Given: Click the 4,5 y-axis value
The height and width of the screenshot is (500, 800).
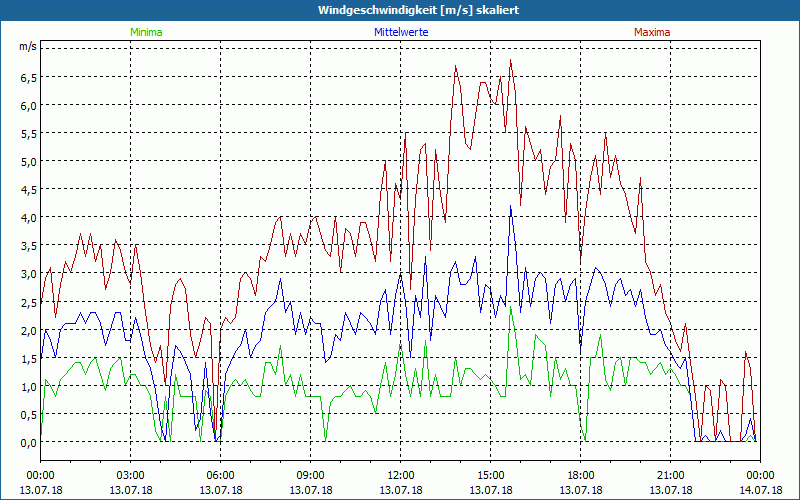Looking at the screenshot, I should click(x=28, y=189).
